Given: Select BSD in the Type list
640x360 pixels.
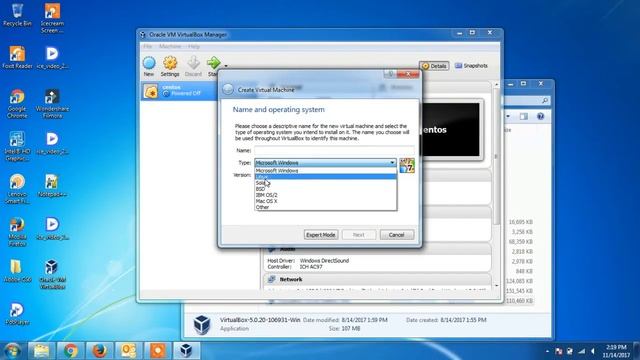Looking at the screenshot, I should point(325,189).
